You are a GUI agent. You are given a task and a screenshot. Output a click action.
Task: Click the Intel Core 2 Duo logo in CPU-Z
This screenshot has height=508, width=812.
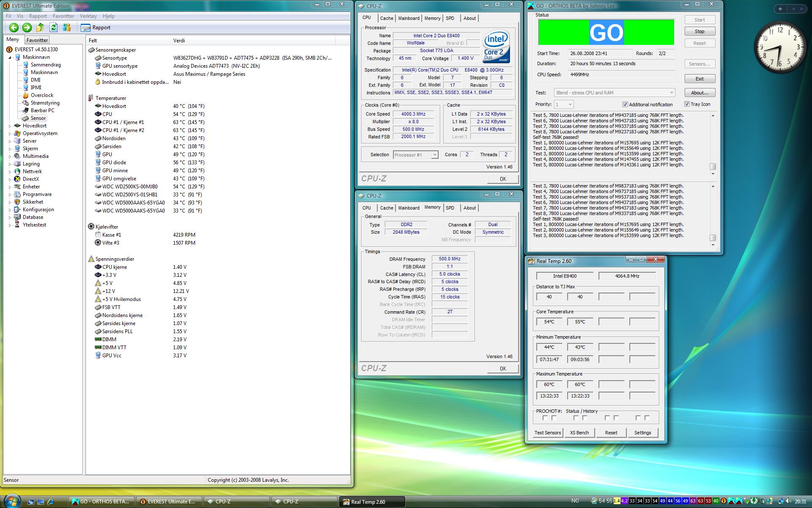(x=497, y=47)
